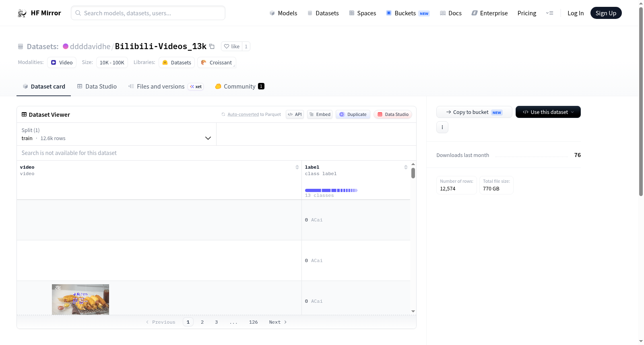Sort by the label column
Screen dimensions: 644x345
[406, 167]
